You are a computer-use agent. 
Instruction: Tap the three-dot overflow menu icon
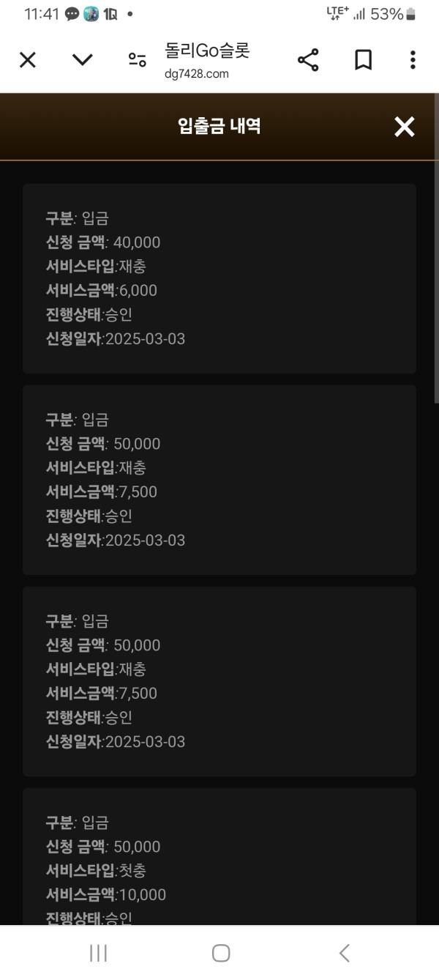(413, 59)
